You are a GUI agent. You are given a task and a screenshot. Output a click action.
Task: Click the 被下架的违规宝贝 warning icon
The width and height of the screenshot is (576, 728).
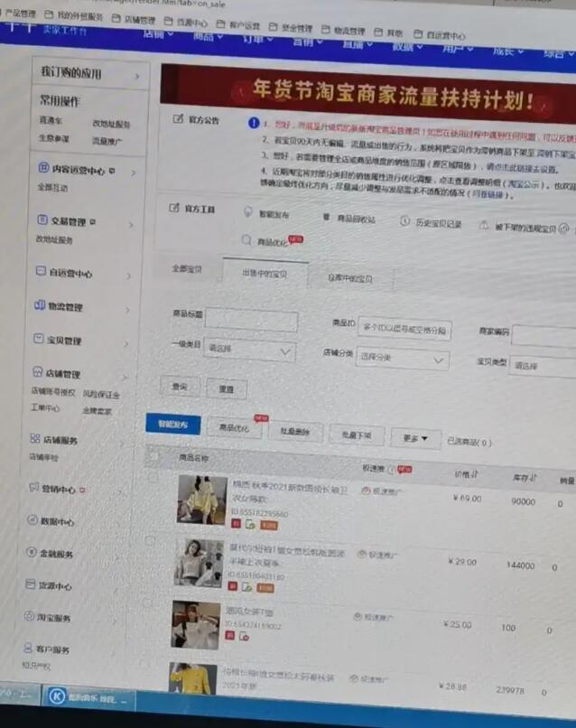pyautogui.click(x=484, y=226)
